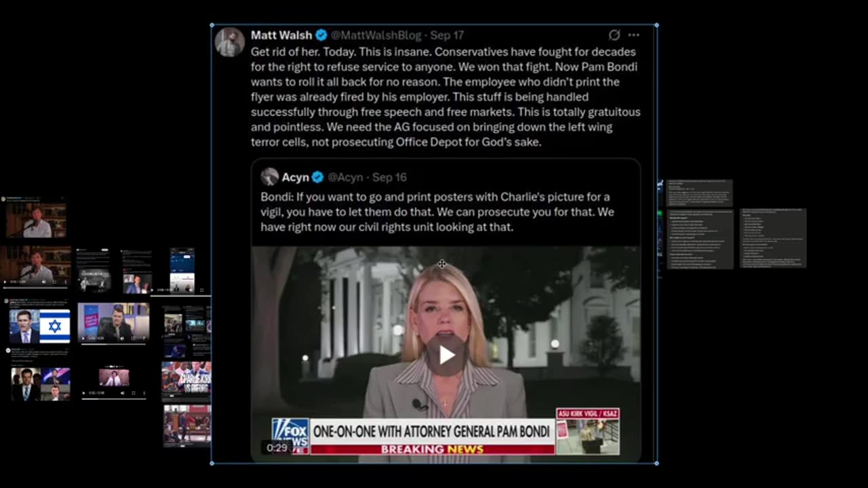This screenshot has height=488, width=868.
Task: Click the 'Get rid of her. Today.' tweet text
Action: coord(446,97)
